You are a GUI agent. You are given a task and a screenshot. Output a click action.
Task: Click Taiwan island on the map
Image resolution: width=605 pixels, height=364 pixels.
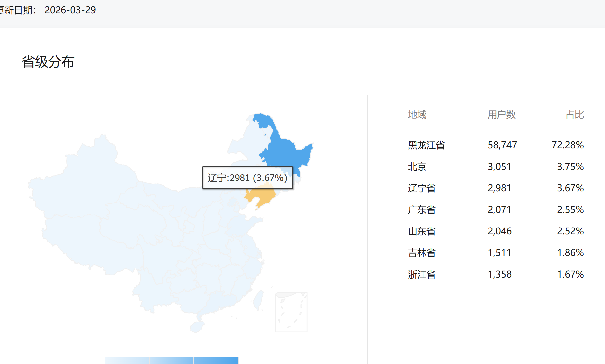[258, 300]
